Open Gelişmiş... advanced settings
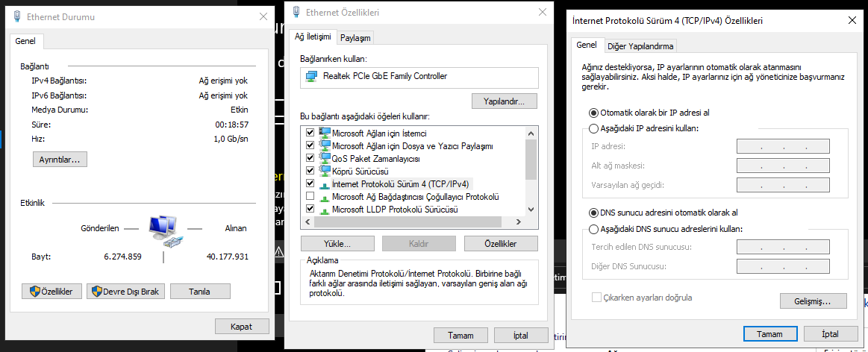 (x=813, y=301)
